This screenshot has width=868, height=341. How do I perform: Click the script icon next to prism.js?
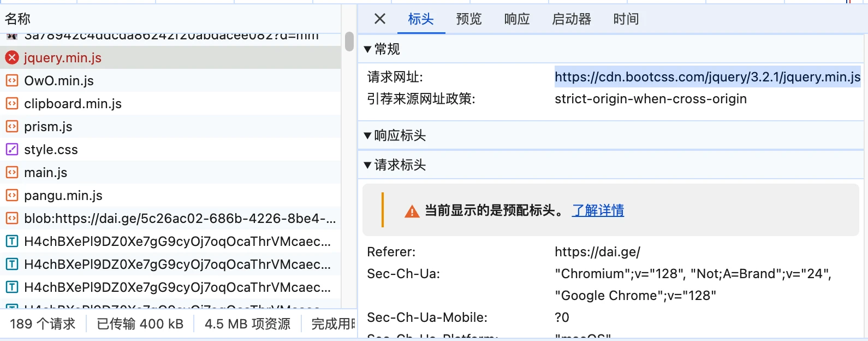[x=12, y=127]
